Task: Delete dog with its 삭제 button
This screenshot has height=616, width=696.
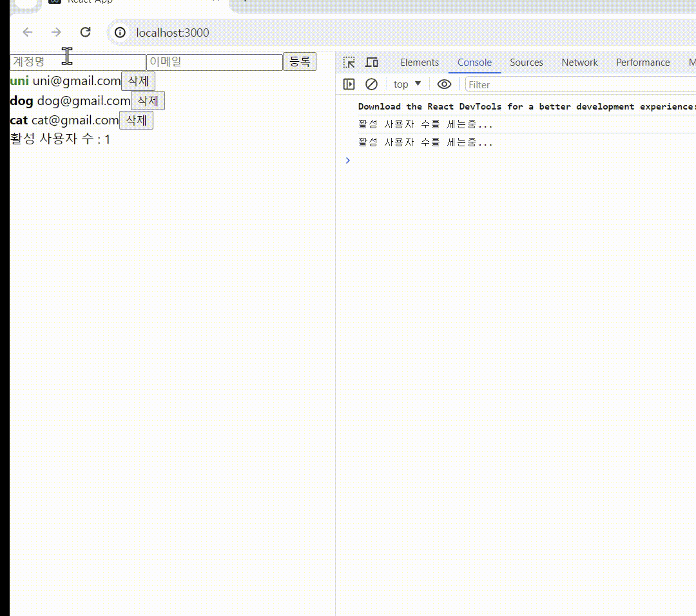Action: click(148, 101)
